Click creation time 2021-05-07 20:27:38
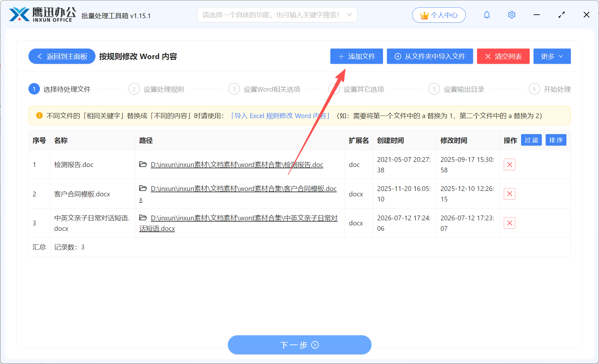 (404, 165)
